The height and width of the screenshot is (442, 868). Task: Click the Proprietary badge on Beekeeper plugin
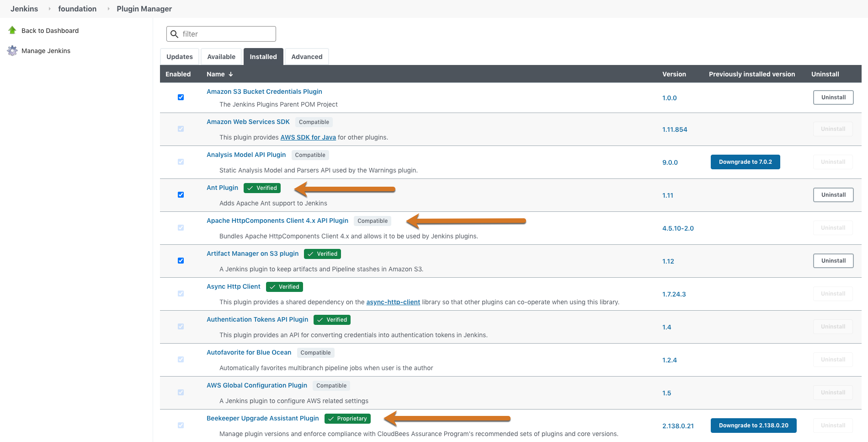coord(347,419)
